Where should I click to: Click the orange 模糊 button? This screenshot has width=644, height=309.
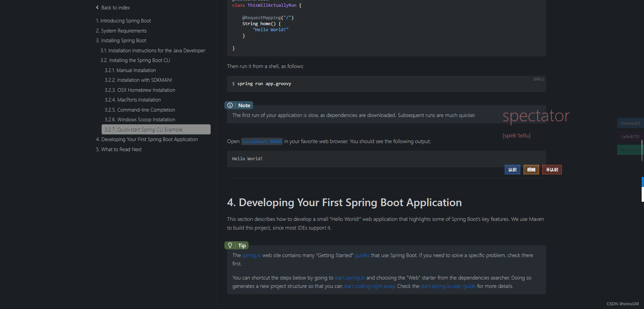(531, 170)
